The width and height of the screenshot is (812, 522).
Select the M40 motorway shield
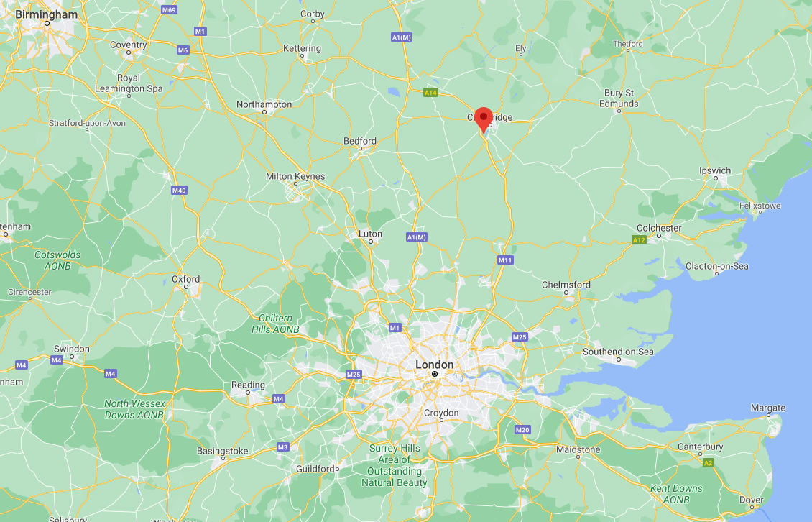click(x=179, y=191)
